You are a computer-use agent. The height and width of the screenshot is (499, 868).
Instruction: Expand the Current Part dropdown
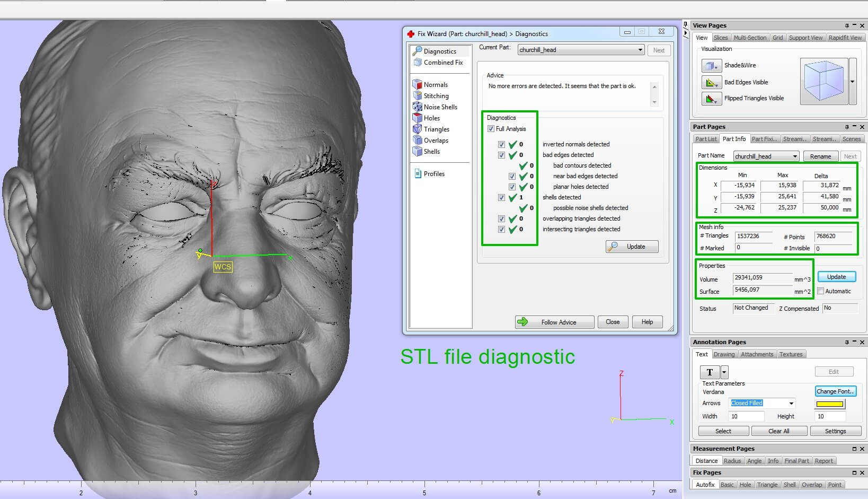tap(640, 50)
